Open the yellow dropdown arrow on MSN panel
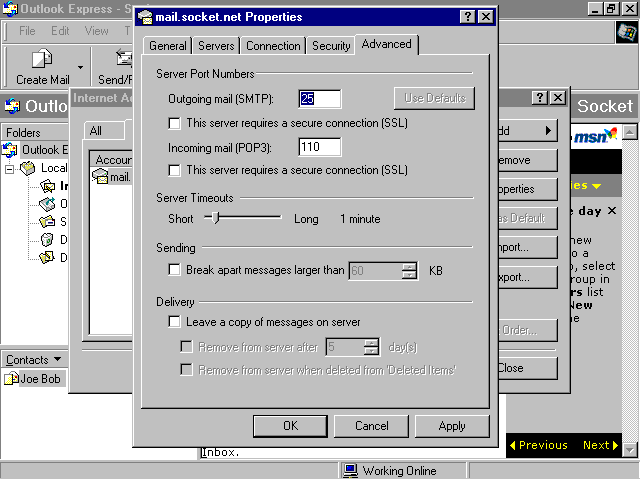The image size is (640, 480). point(596,186)
